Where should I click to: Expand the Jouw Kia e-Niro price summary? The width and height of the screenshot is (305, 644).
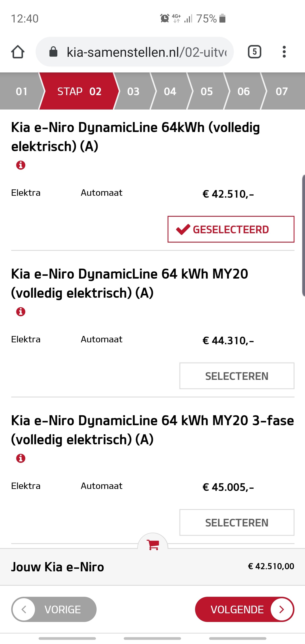point(152,567)
